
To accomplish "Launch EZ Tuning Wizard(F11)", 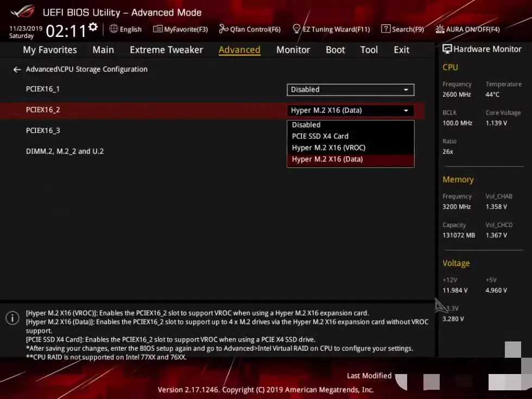I will coord(331,29).
